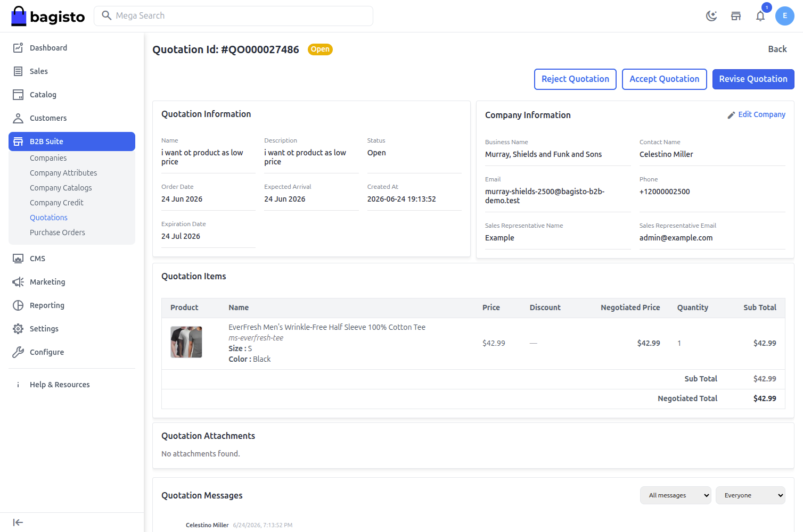Screen dimensions: 803x532
Task: Click Murray, Shields and Funk and Sons
Action: 543,154
